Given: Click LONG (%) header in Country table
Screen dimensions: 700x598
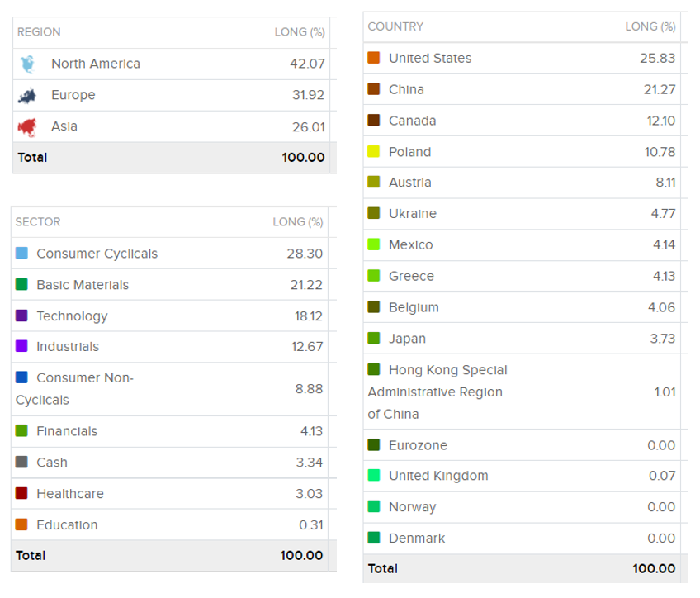Looking at the screenshot, I should coord(650,26).
